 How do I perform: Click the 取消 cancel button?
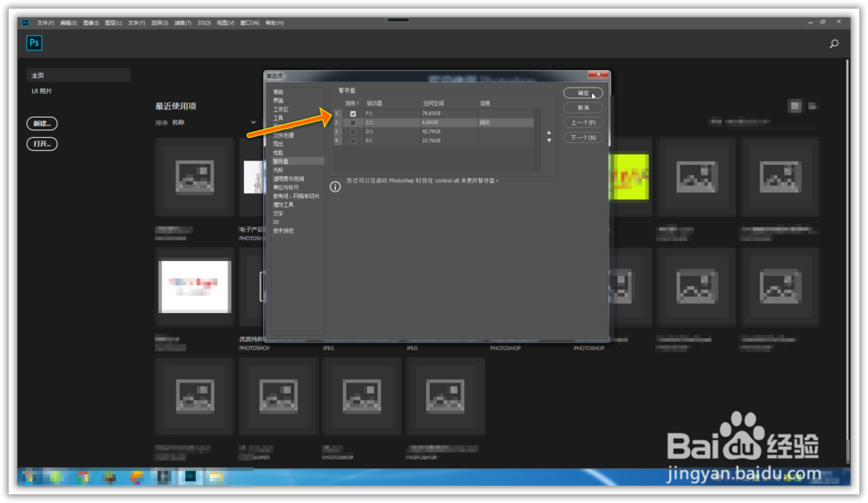pos(583,108)
